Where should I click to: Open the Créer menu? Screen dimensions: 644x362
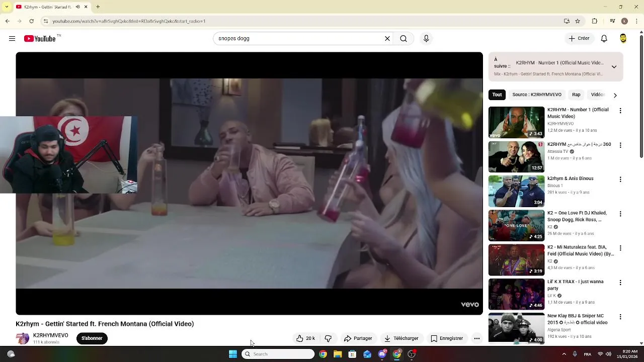[579, 39]
